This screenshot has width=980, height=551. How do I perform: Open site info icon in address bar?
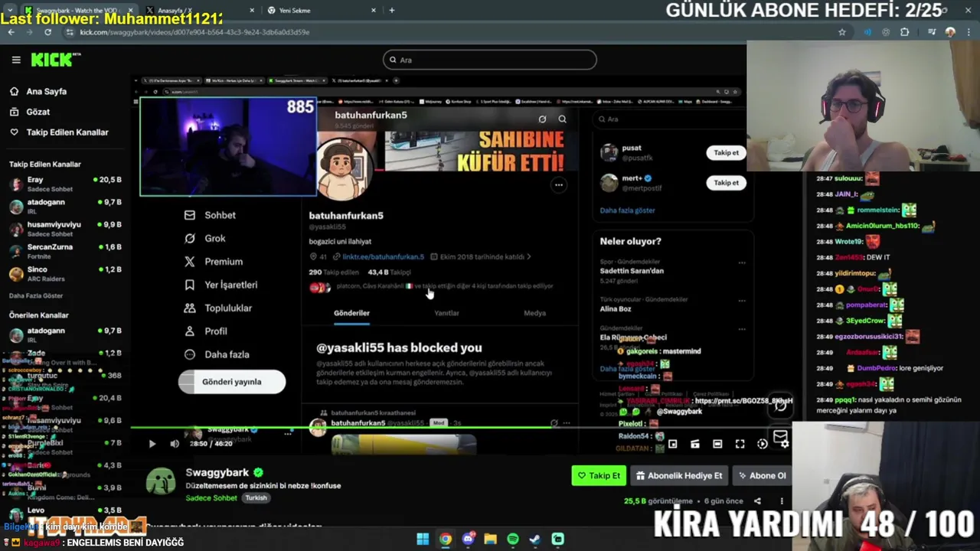pos(70,32)
